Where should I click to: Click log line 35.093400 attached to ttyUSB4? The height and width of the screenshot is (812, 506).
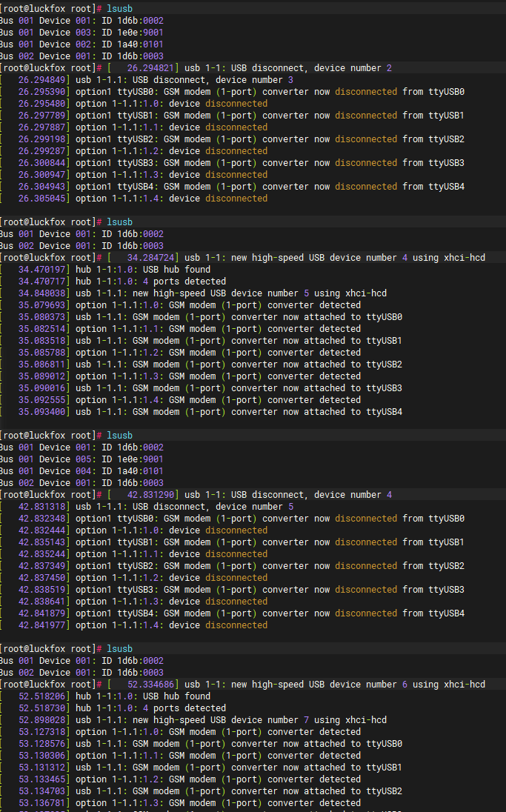[x=202, y=412]
